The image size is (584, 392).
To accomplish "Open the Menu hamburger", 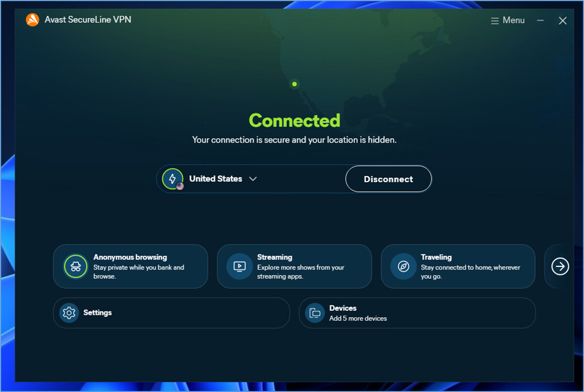I will point(508,20).
